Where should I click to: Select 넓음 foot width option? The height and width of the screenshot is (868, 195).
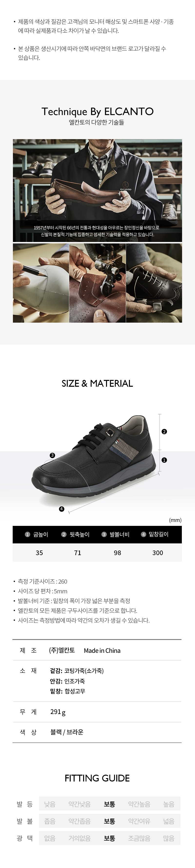169,821
